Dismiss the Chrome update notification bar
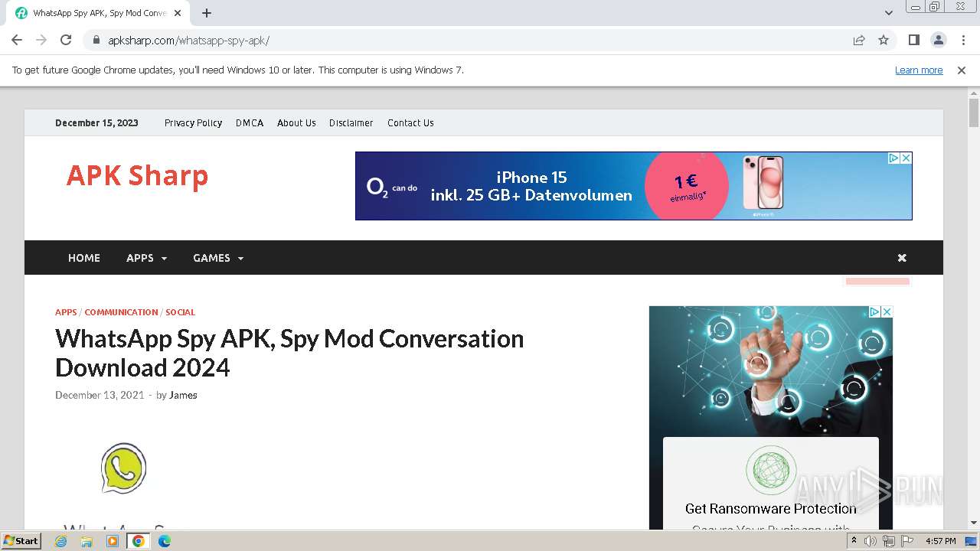The width and height of the screenshot is (980, 551). (962, 70)
